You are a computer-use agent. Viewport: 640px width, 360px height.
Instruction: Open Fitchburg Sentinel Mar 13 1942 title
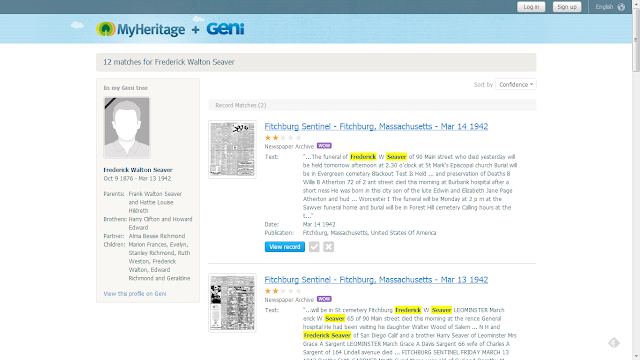point(376,280)
